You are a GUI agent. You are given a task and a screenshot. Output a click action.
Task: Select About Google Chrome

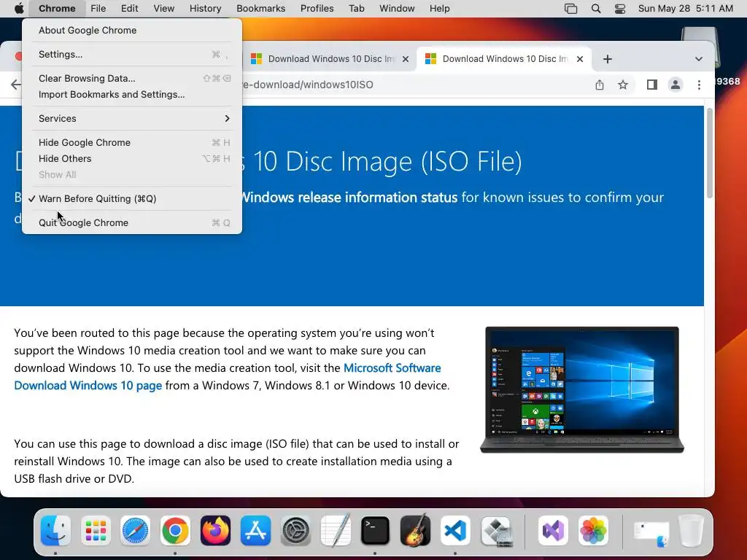click(x=132, y=31)
